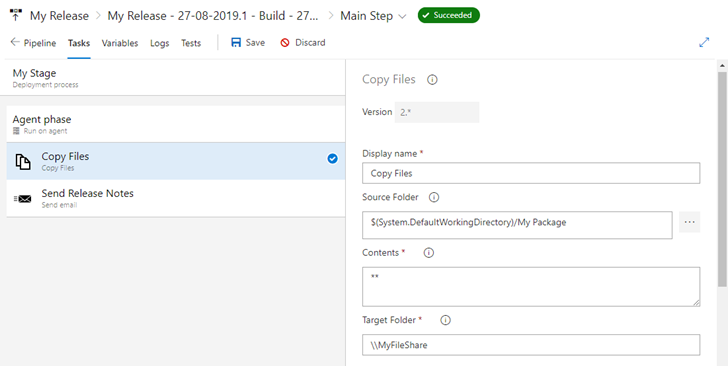This screenshot has height=366, width=728.
Task: Click the scrollbar up arrow
Action: [x=722, y=65]
